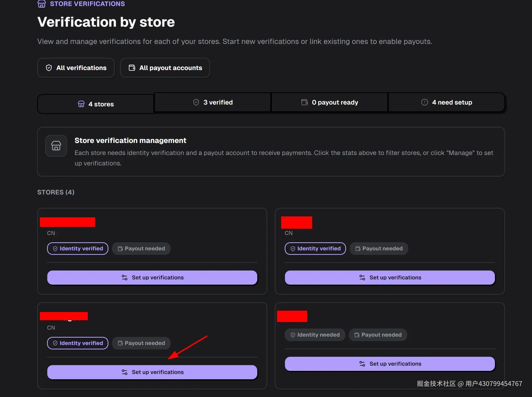Image resolution: width=532 pixels, height=397 pixels.
Task: Click the All verifications filter button
Action: 76,68
